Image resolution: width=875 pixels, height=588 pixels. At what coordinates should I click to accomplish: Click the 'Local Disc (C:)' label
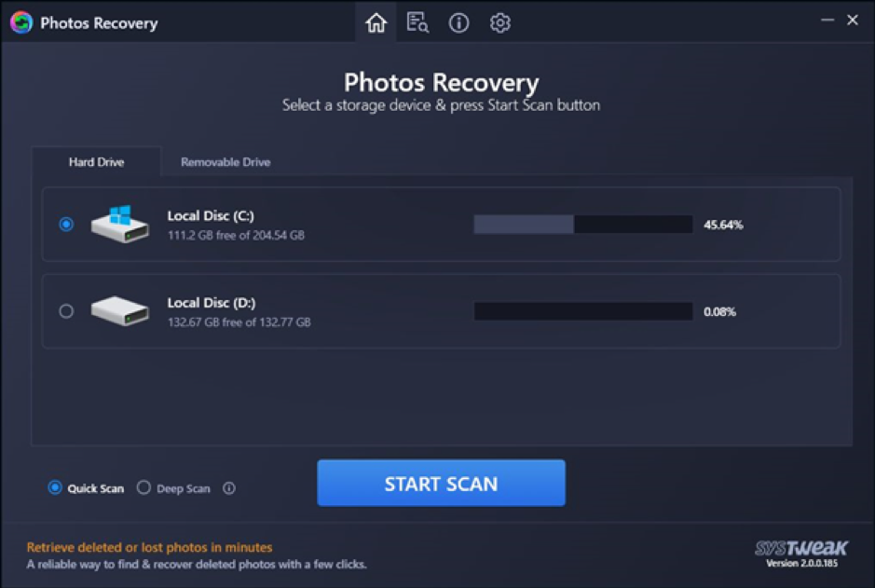[211, 216]
